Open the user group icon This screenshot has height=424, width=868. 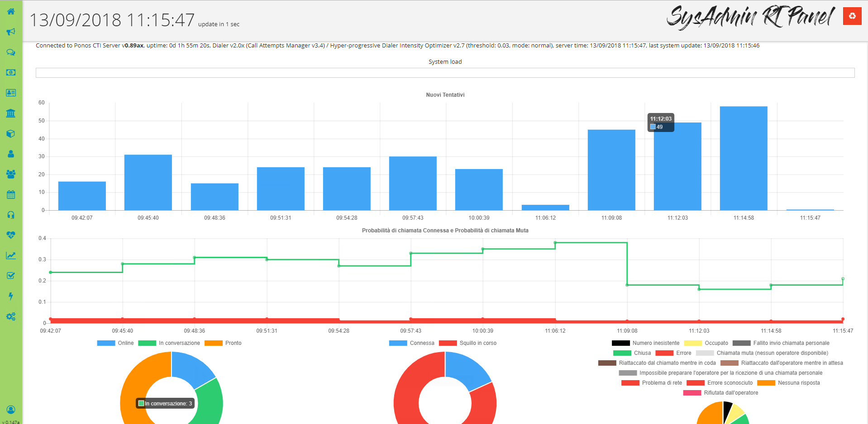point(11,174)
